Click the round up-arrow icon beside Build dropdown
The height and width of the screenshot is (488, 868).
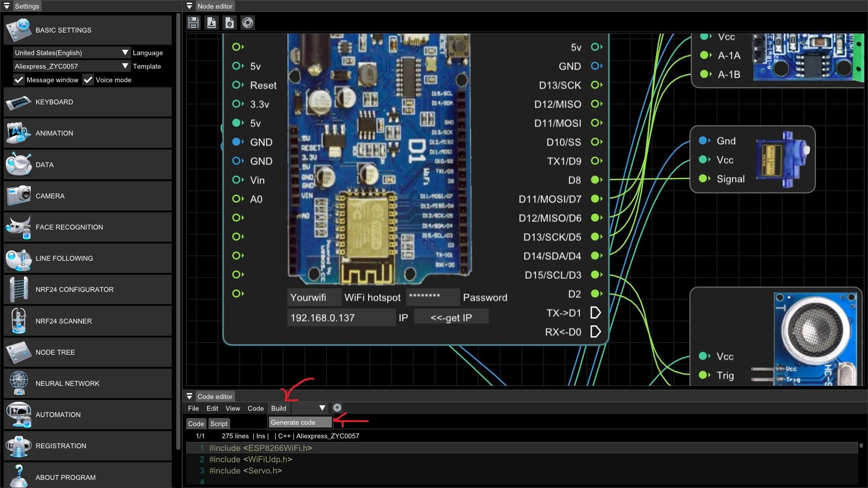[x=337, y=408]
